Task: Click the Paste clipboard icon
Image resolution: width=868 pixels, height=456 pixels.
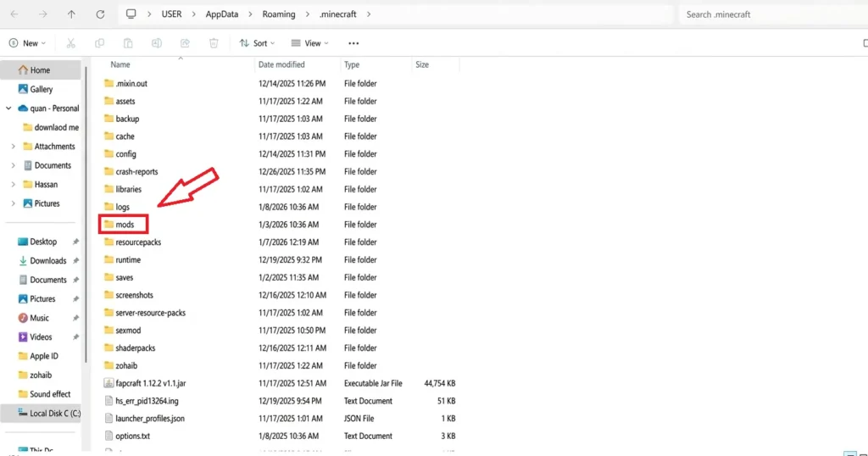Action: pyautogui.click(x=128, y=43)
